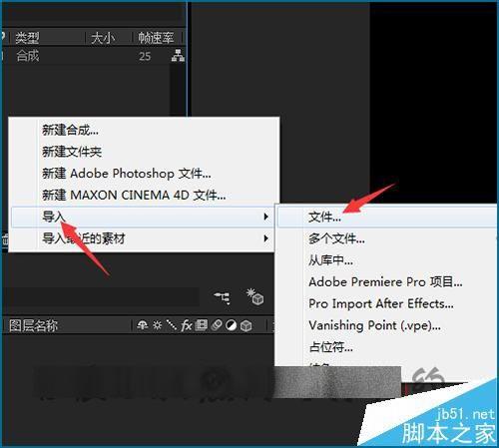
Task: Click the flowchart icon in project row
Action: (178, 56)
